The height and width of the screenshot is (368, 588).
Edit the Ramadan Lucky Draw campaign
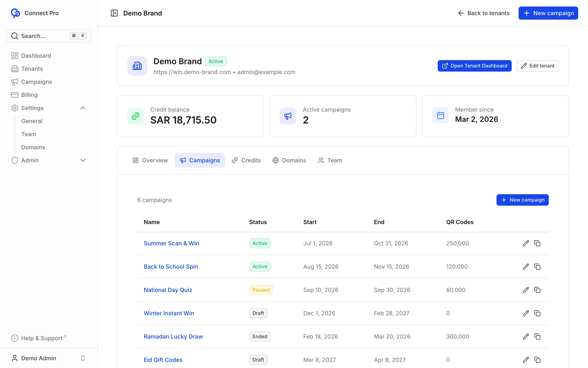click(526, 336)
